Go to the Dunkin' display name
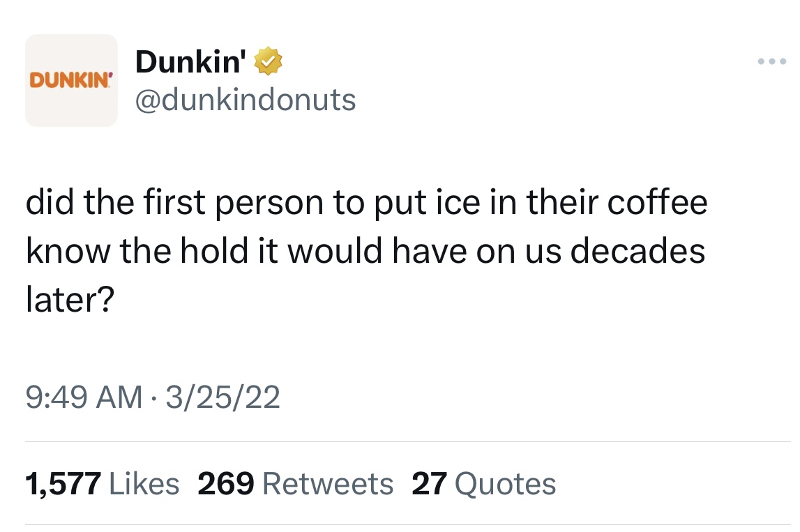The width and height of the screenshot is (800, 532). (x=190, y=62)
